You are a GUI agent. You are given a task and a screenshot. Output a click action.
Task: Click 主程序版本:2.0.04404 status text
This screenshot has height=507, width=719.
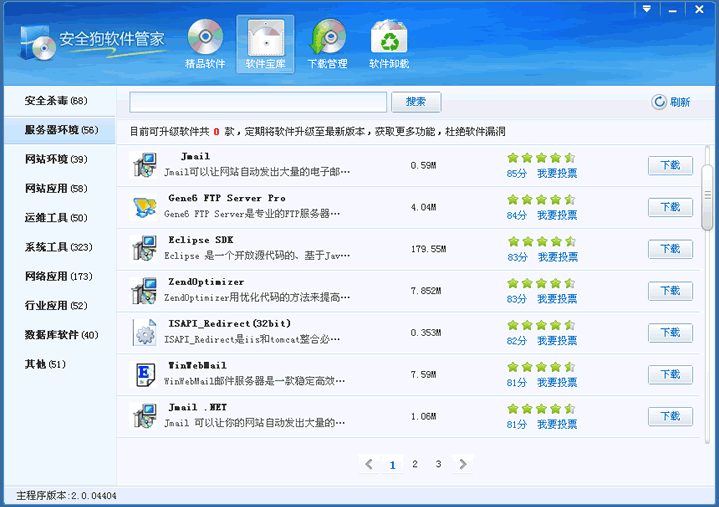click(x=66, y=496)
